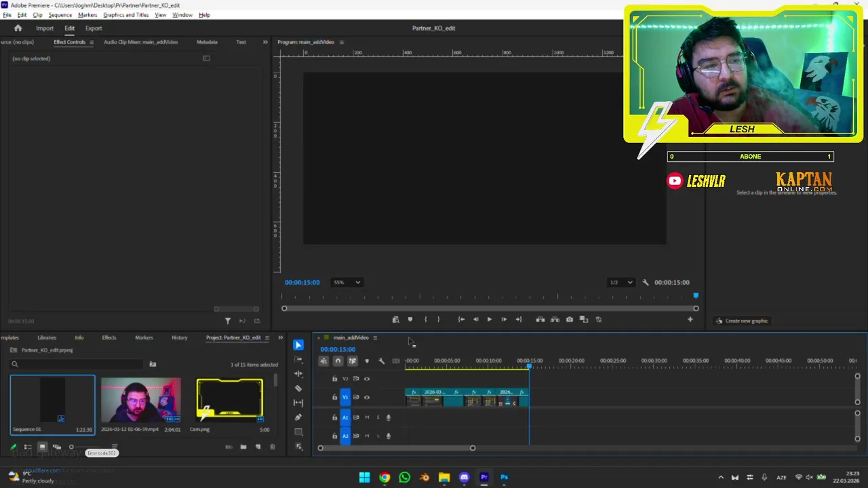Open Chrome from the taskbar
Viewport: 868px width, 488px height.
click(x=384, y=477)
